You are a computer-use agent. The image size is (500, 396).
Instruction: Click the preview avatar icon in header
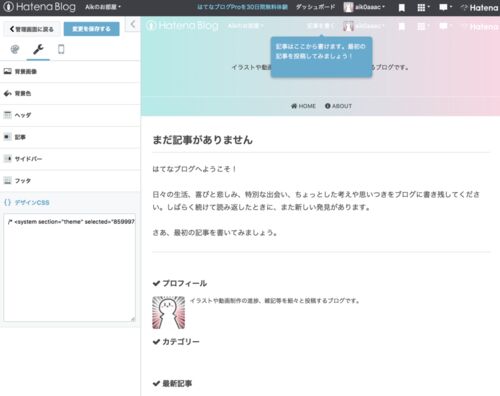[x=348, y=26]
